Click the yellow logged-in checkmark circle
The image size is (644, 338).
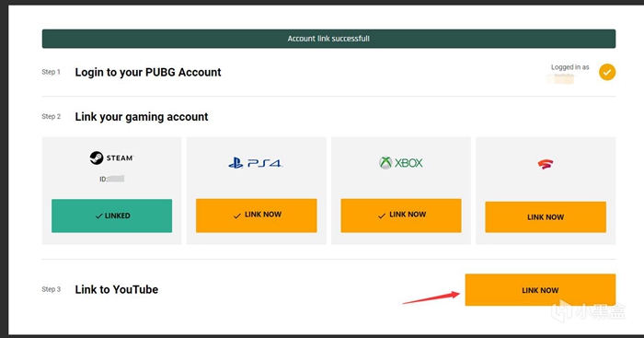(607, 73)
